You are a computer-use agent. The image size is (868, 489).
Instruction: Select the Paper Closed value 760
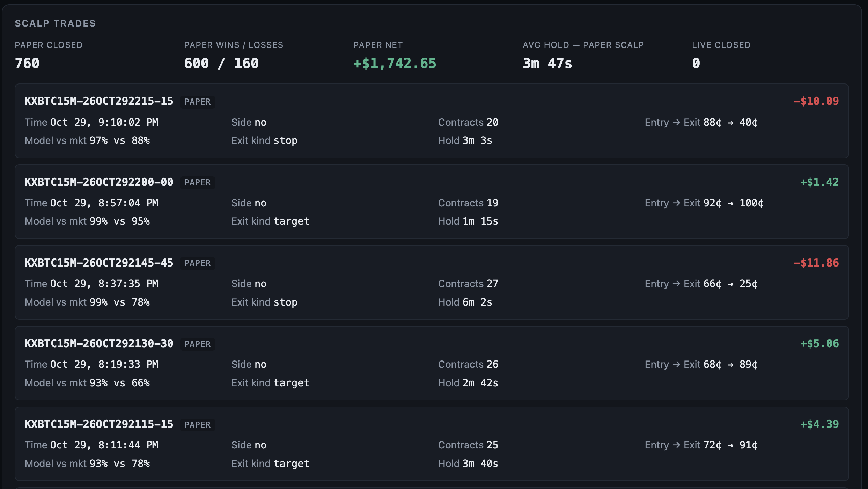27,64
